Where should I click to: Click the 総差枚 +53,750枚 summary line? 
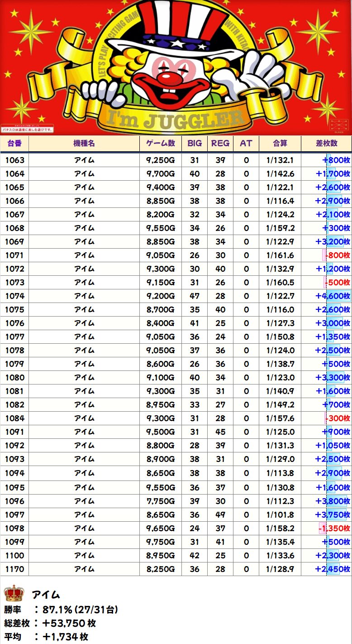click(x=50, y=623)
